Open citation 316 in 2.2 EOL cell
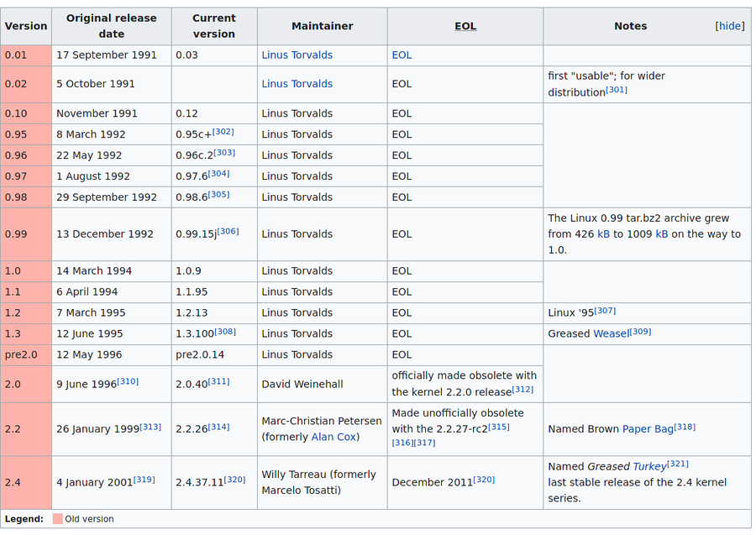The image size is (756, 535). [402, 443]
